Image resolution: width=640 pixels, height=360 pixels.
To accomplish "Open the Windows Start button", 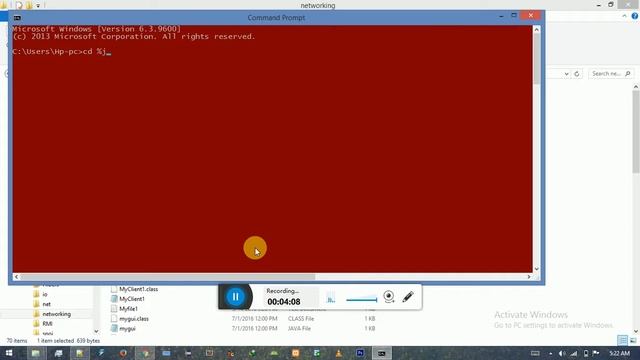I will tap(9, 353).
